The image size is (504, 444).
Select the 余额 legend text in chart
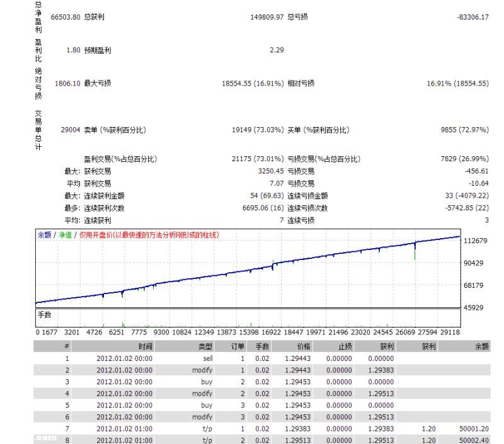coord(44,235)
